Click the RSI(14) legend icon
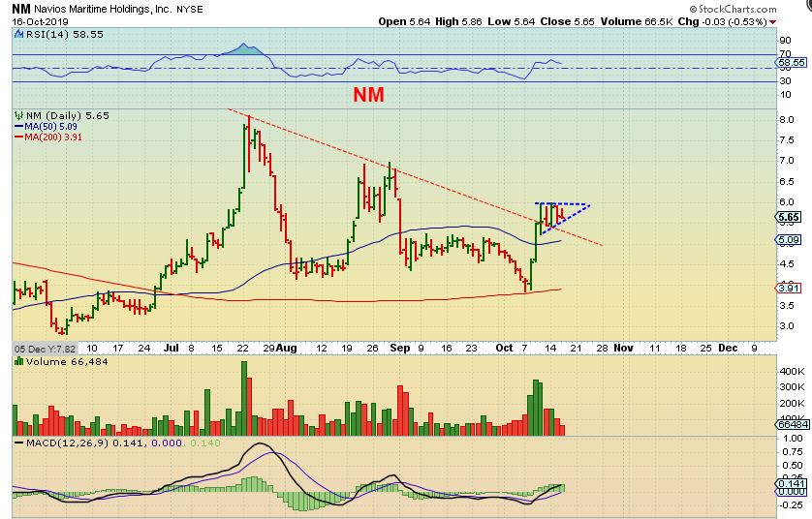This screenshot has height=519, width=812. 18,34
